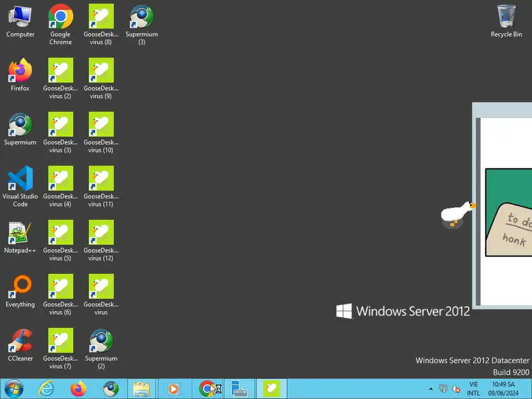Viewport: 532px width, 399px height.
Task: Show hidden tray icons arrow
Action: point(431,389)
